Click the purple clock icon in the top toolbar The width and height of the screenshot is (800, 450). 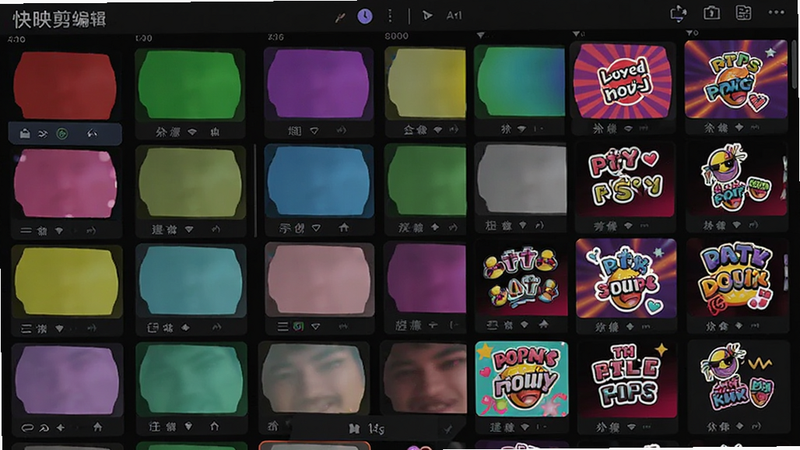(x=364, y=16)
